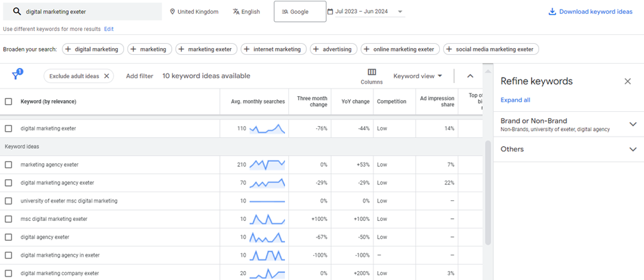644x280 pixels.
Task: Sort by YoY change column
Action: pos(356,102)
